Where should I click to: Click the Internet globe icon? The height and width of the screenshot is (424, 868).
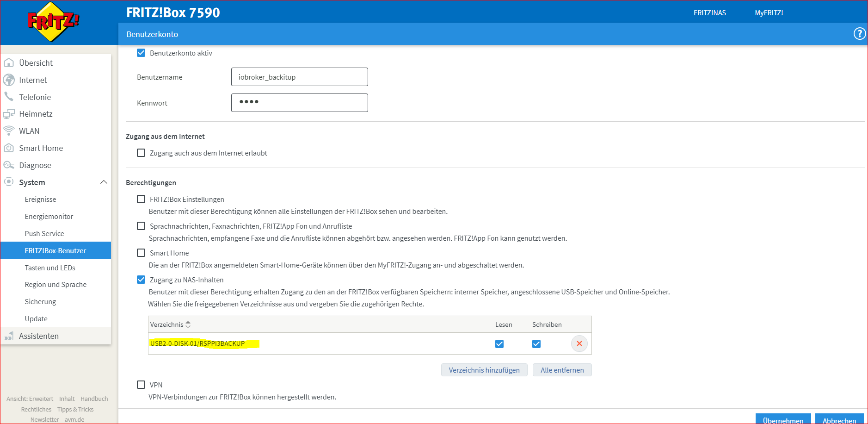[x=9, y=80]
